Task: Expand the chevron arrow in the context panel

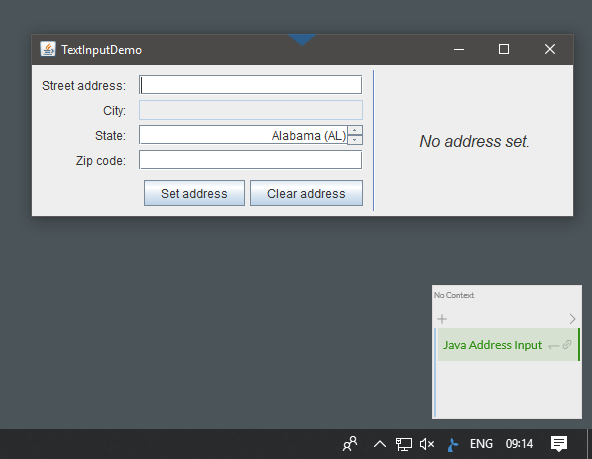Action: [572, 319]
